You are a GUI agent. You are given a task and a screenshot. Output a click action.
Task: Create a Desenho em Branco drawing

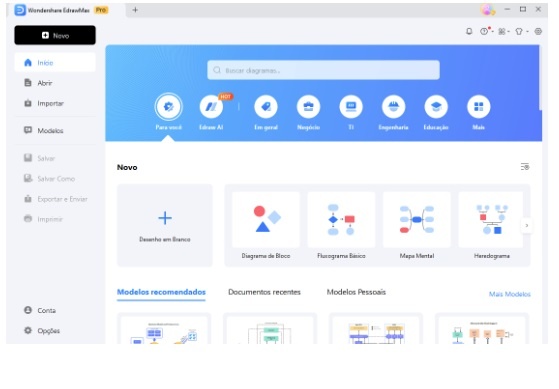(165, 225)
